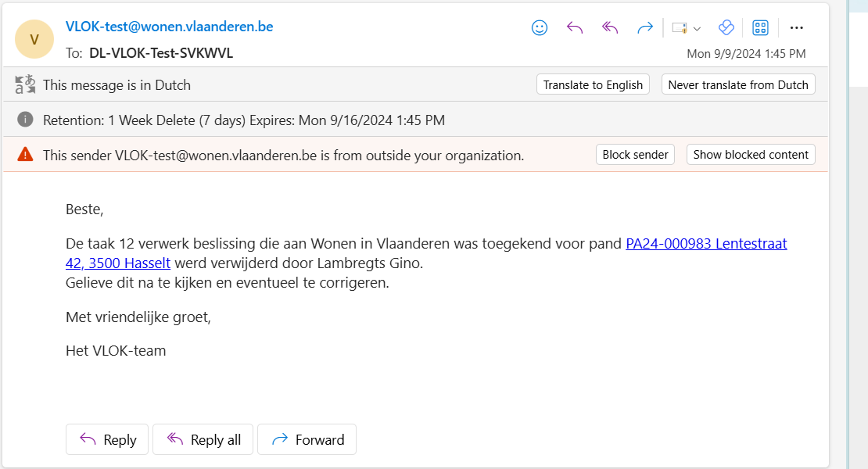Open the PA24-000983 Lentestraat property link
Image resolution: width=868 pixels, height=469 pixels.
pyautogui.click(x=706, y=243)
